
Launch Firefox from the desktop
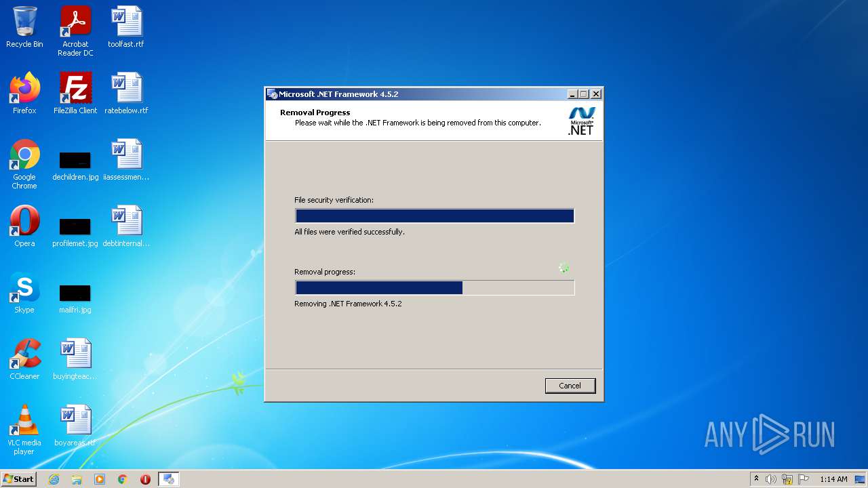24,94
